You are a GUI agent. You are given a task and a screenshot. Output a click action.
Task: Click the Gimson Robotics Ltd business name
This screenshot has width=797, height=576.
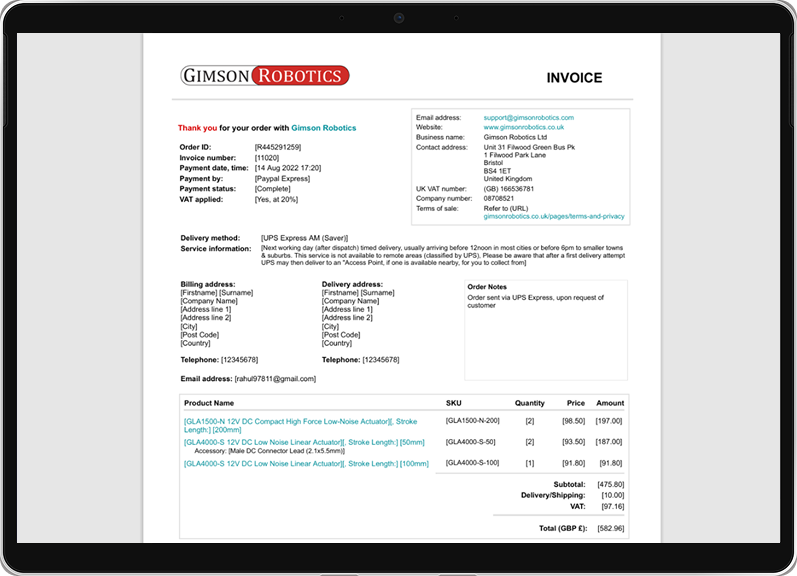(515, 137)
